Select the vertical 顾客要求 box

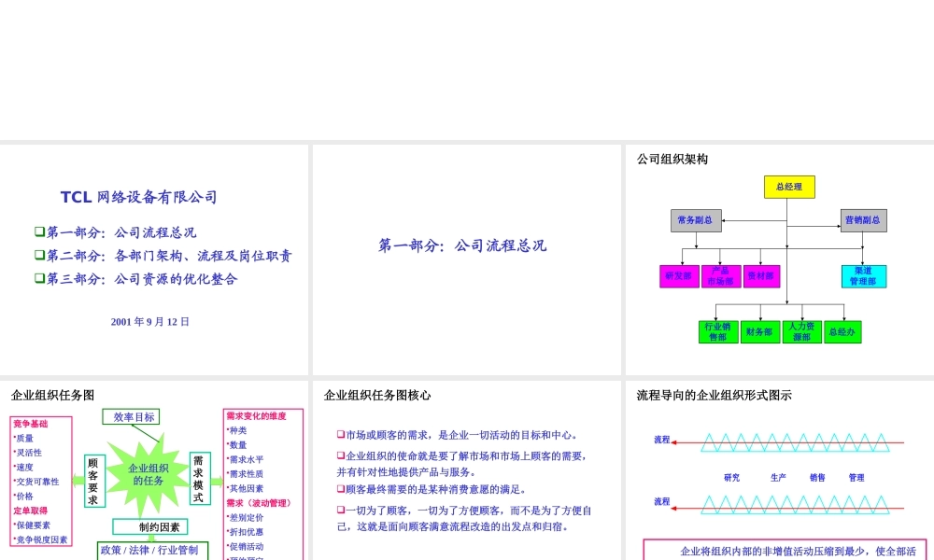click(94, 481)
